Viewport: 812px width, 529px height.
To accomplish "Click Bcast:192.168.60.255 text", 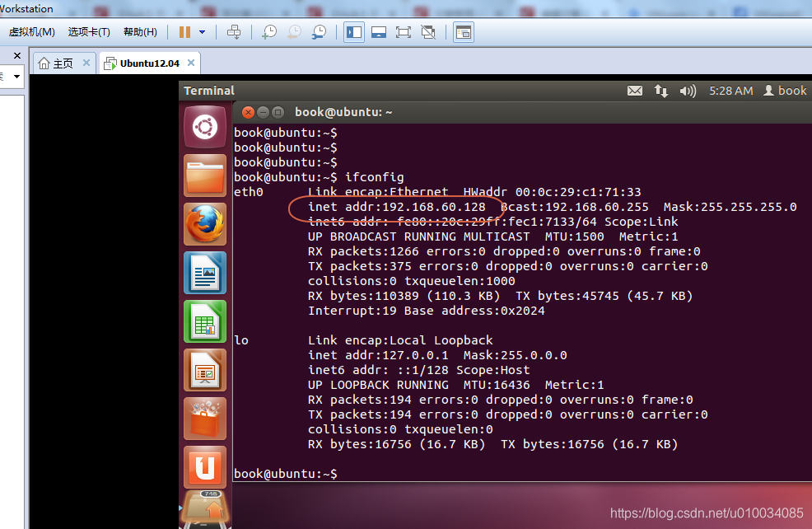I will click(x=575, y=207).
